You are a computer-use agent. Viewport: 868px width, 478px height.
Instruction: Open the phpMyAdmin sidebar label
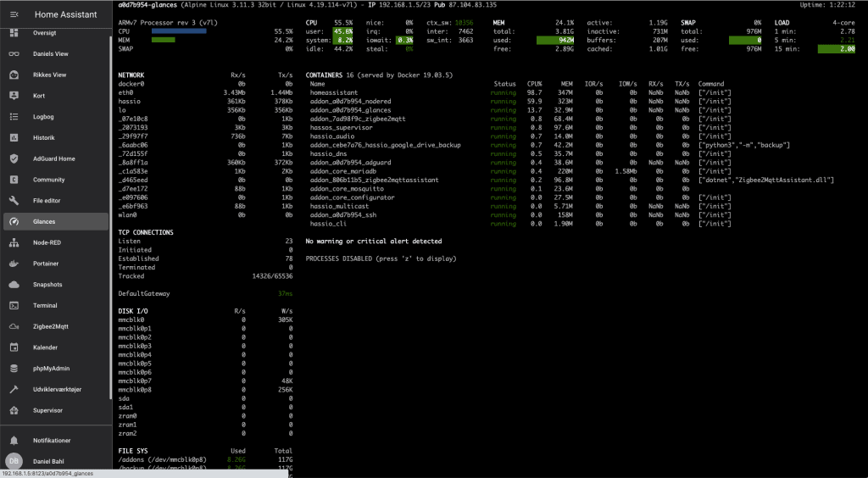coord(51,369)
